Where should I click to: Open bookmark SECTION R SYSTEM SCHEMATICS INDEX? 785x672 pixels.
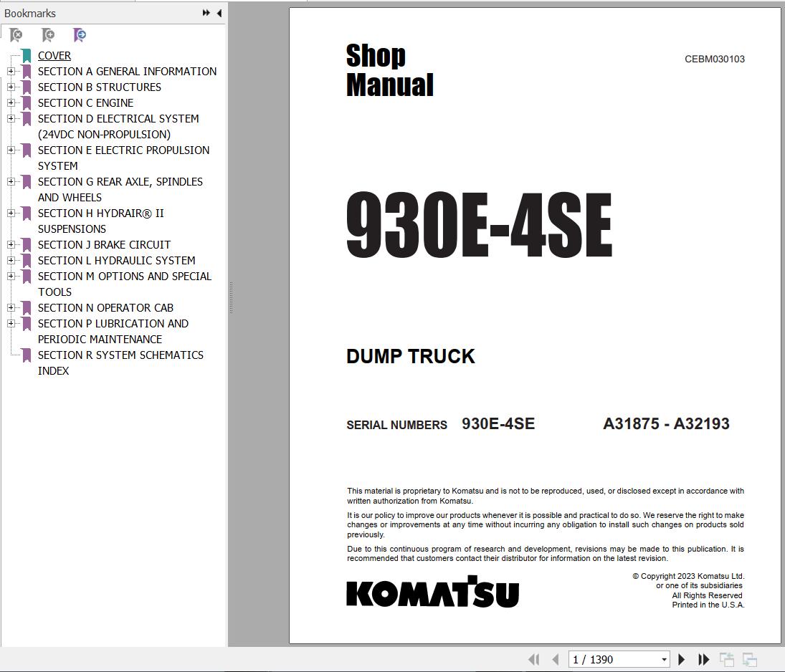click(x=120, y=363)
